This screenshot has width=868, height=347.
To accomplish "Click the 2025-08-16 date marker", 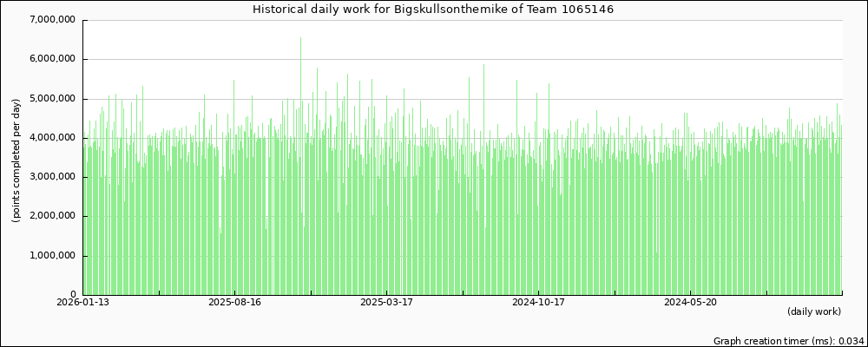I will pyautogui.click(x=235, y=303).
